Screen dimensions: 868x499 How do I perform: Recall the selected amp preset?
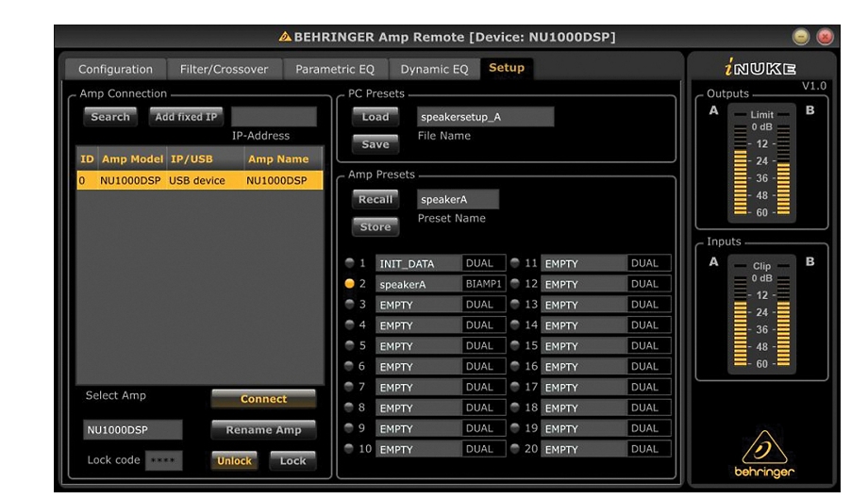pos(376,199)
